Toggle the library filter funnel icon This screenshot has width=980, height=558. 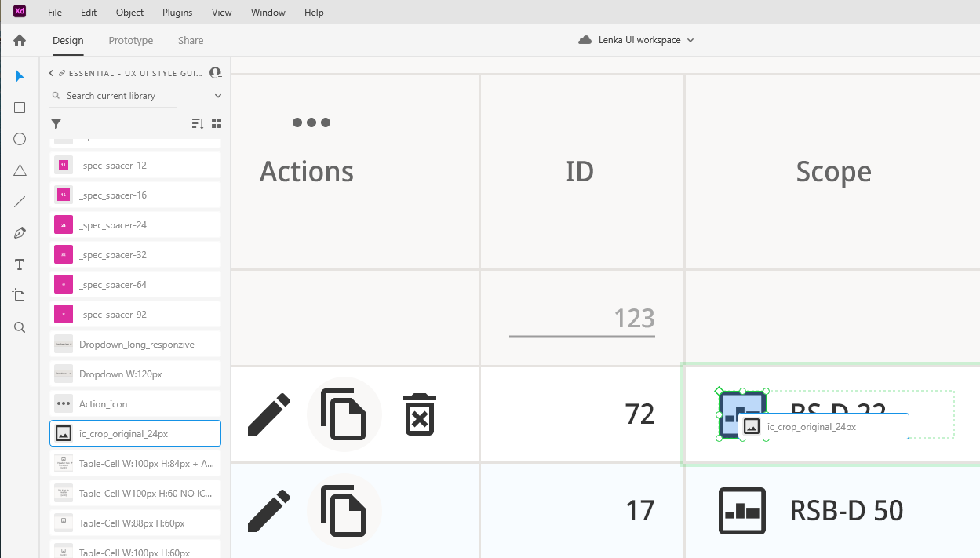pos(55,123)
